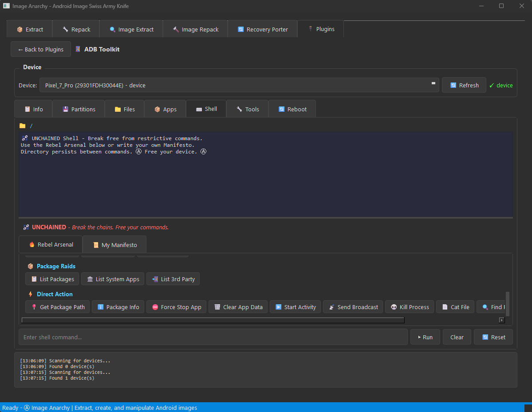The width and height of the screenshot is (532, 412).
Task: Go Back to Plugins
Action: click(x=40, y=49)
